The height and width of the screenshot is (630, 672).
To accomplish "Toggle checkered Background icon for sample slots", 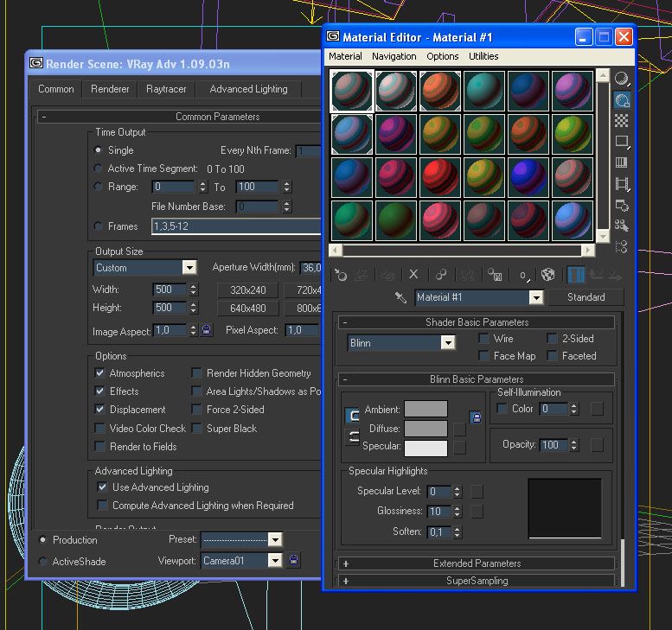I will (x=622, y=121).
